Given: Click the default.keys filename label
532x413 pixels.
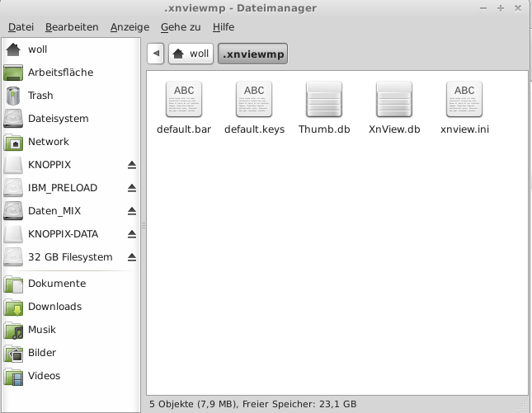Looking at the screenshot, I should pyautogui.click(x=255, y=129).
